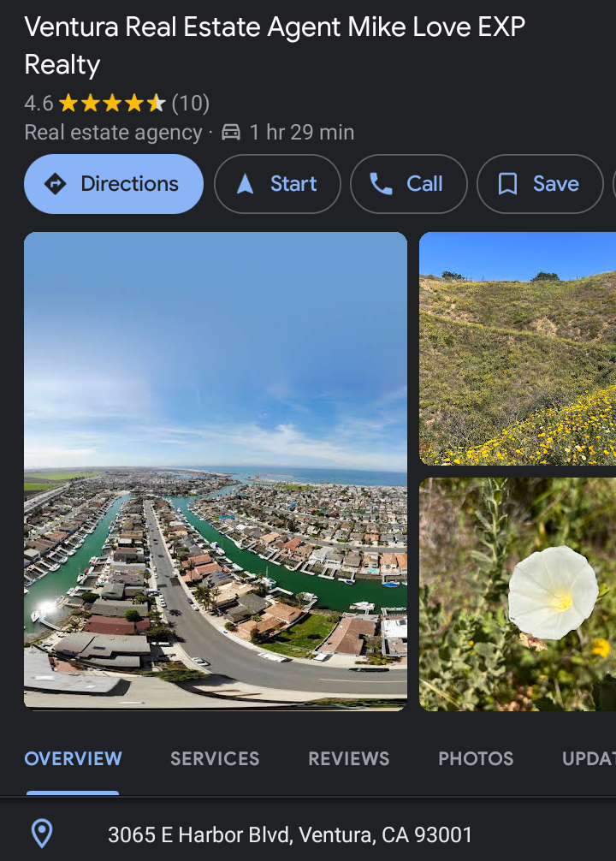Click the yellow star rating
Viewport: 616px width, 861px height.
click(x=112, y=104)
